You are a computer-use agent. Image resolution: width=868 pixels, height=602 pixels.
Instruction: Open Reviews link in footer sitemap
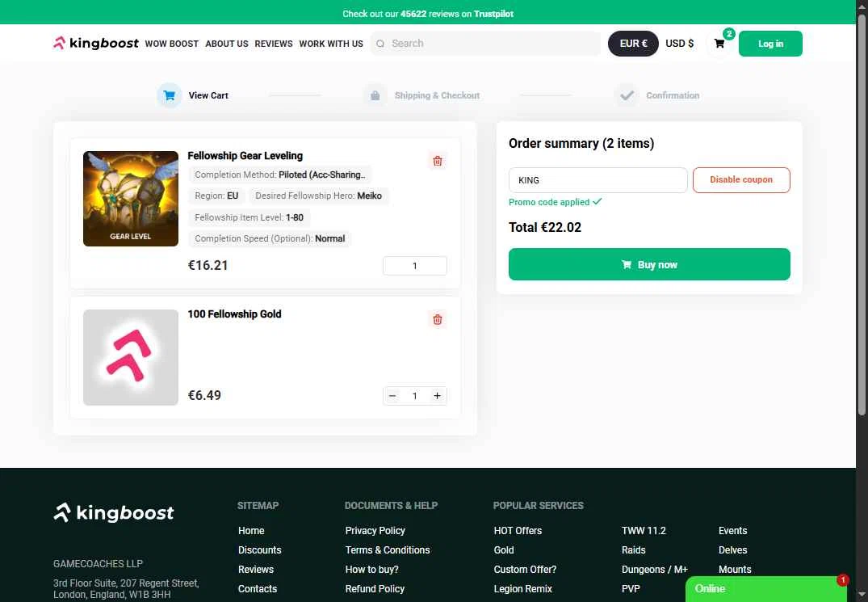[x=256, y=570]
